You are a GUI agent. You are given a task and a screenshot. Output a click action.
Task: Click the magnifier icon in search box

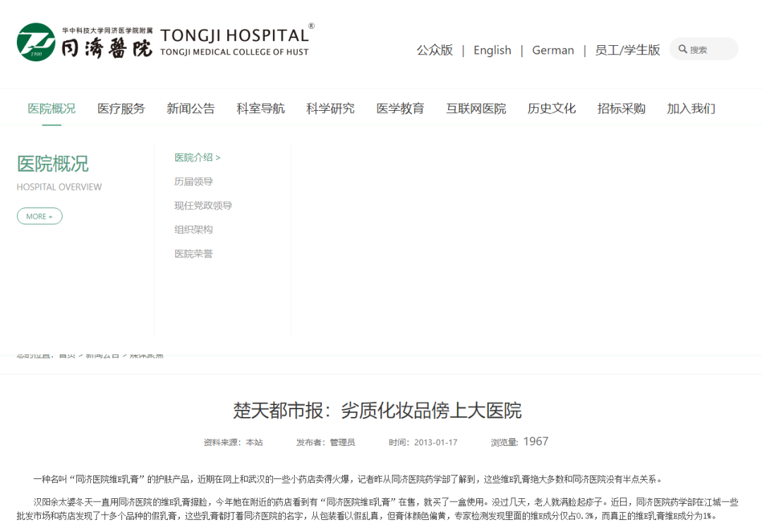[x=683, y=49]
